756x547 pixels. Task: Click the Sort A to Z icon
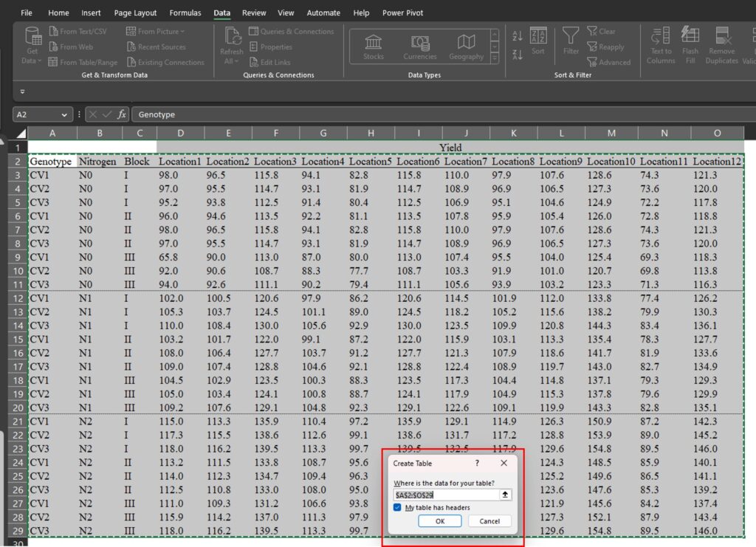coord(518,35)
